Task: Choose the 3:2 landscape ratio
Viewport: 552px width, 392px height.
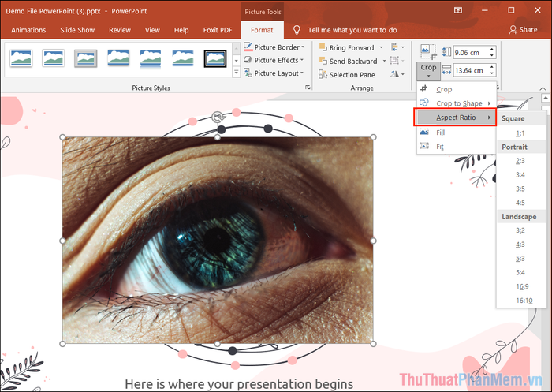Action: click(520, 230)
